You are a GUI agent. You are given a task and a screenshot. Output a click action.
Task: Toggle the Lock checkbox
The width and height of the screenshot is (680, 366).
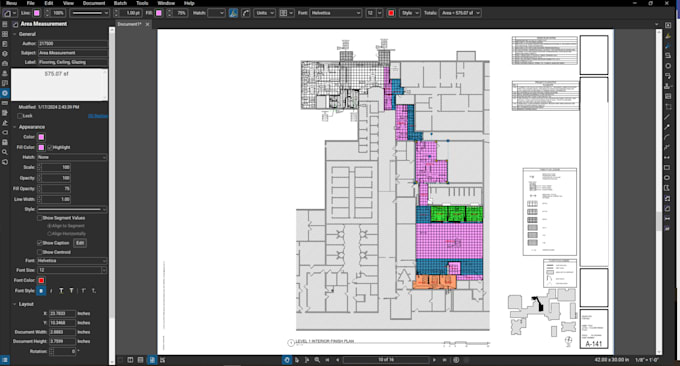(20, 116)
